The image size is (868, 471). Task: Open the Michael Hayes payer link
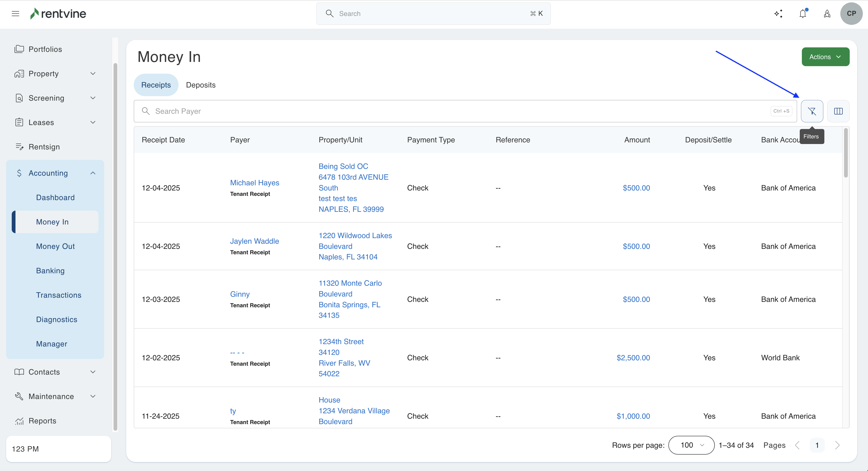point(254,182)
